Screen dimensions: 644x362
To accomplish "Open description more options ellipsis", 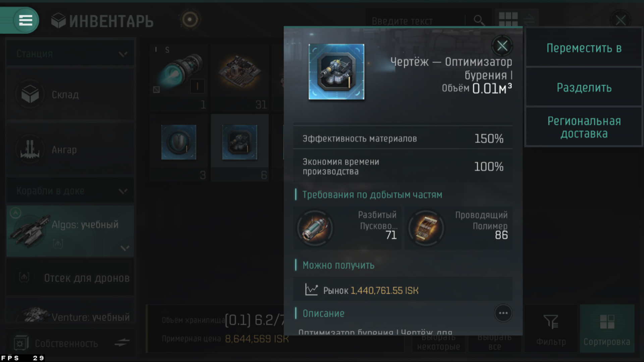I will (x=503, y=313).
